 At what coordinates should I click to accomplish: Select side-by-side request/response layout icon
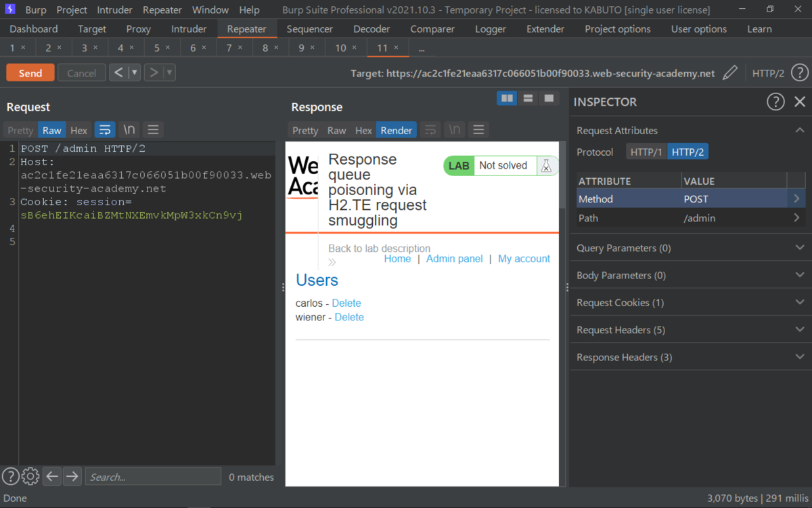507,98
